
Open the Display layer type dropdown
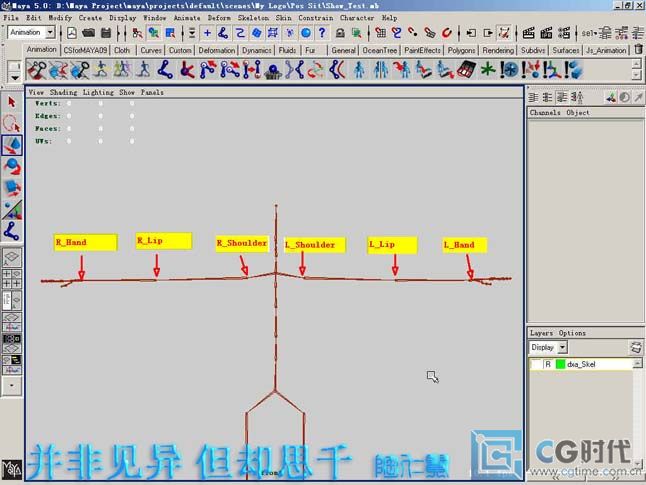click(562, 347)
